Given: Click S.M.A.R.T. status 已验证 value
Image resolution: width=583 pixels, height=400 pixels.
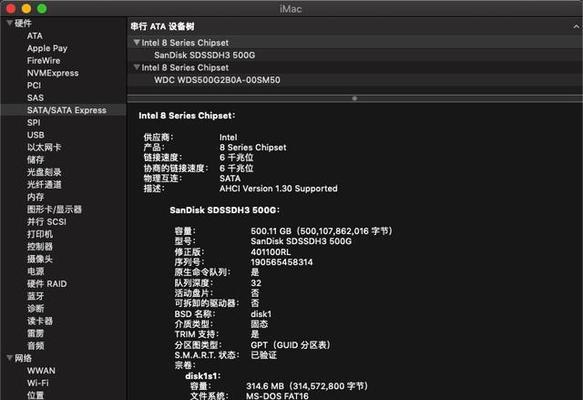Looking at the screenshot, I should pos(264,355).
